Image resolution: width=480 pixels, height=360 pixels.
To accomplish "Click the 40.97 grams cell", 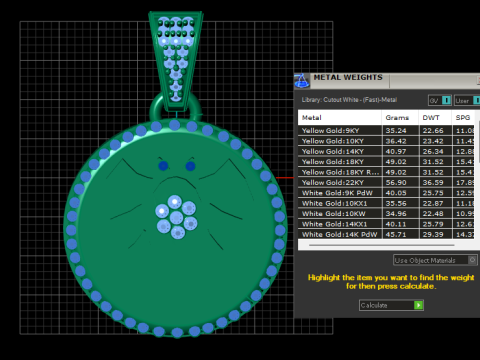I will coord(400,151).
